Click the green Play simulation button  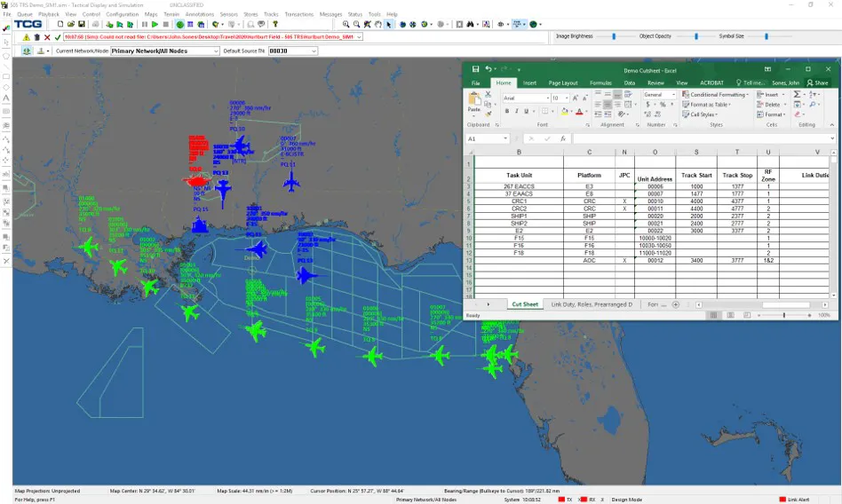155,25
